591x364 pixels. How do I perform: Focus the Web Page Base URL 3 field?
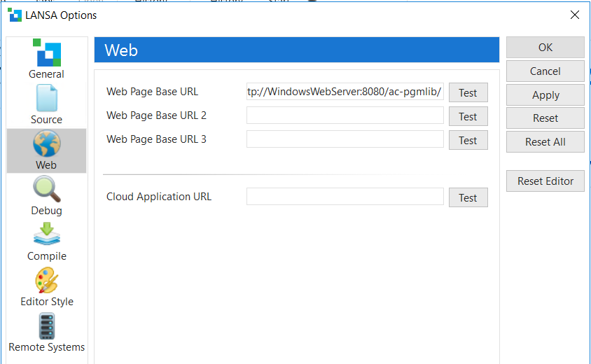click(345, 139)
